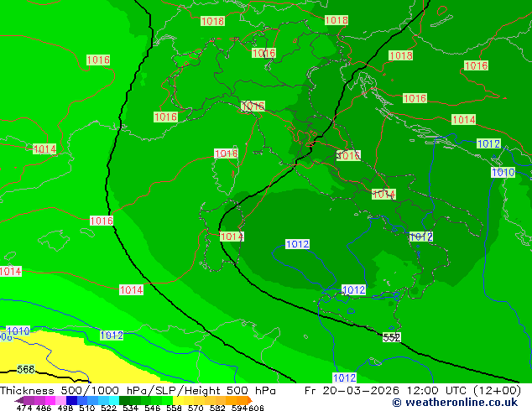Click the blue 1012 label beside the yellow region
This screenshot has height=411, width=532.
(112, 336)
